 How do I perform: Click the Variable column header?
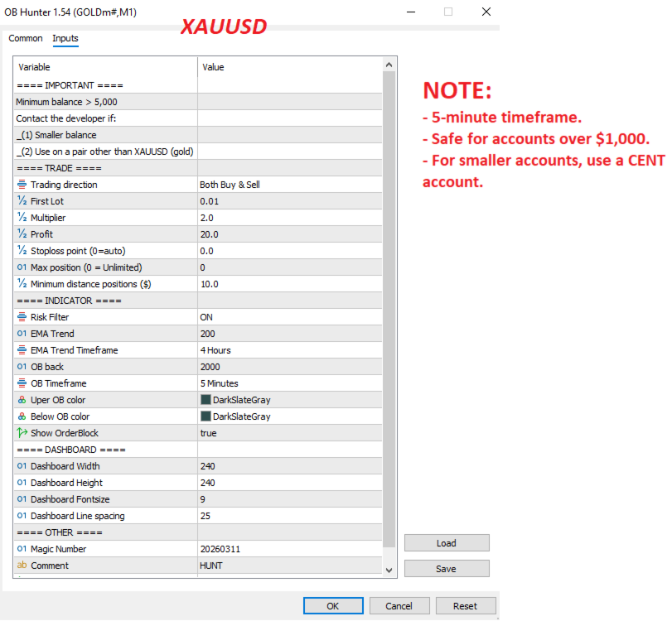(x=105, y=67)
